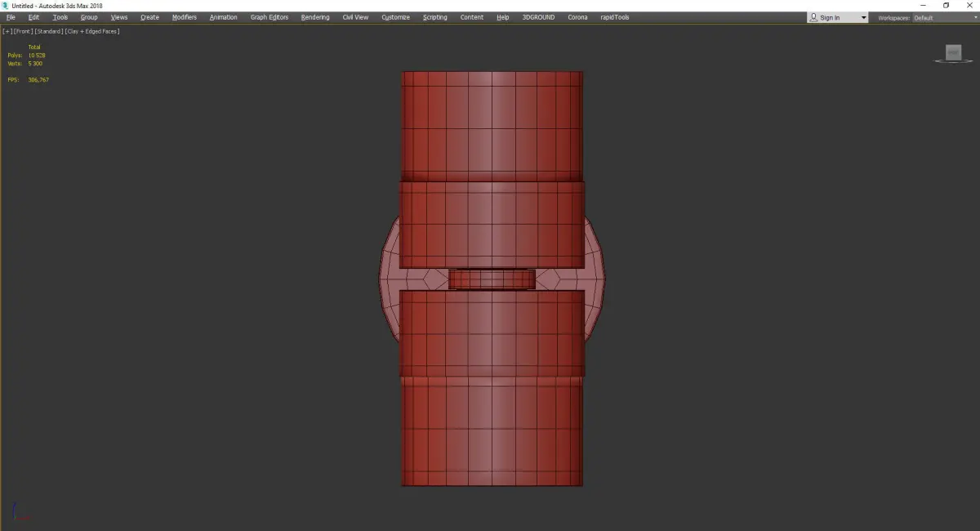Image resolution: width=980 pixels, height=531 pixels.
Task: Click the viewport [+] general label menu
Action: (7, 31)
